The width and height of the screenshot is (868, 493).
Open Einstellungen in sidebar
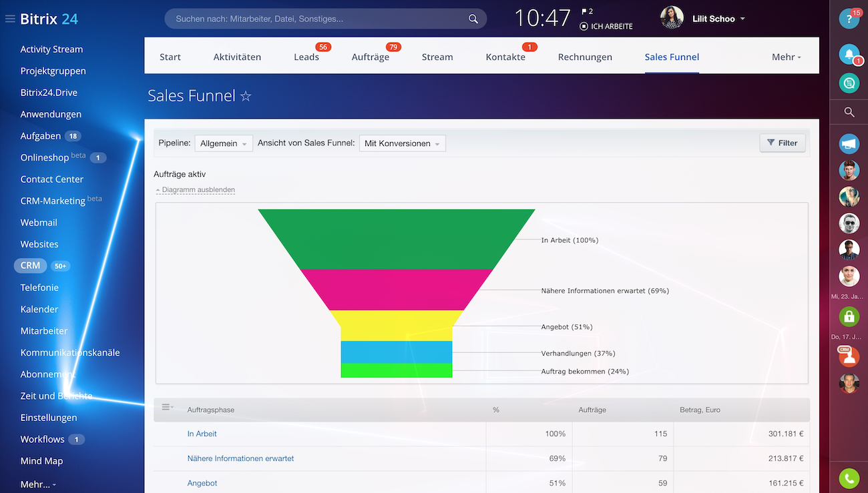(x=49, y=418)
